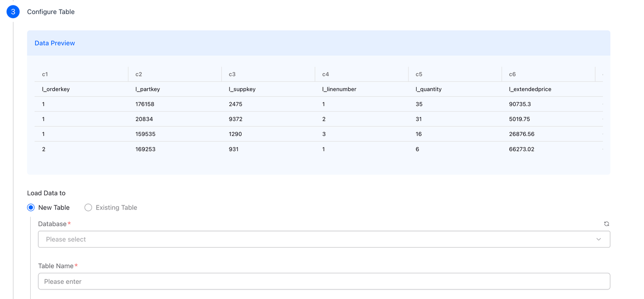The height and width of the screenshot is (299, 644).
Task: Click the Data Preview panel header
Action: coord(54,43)
